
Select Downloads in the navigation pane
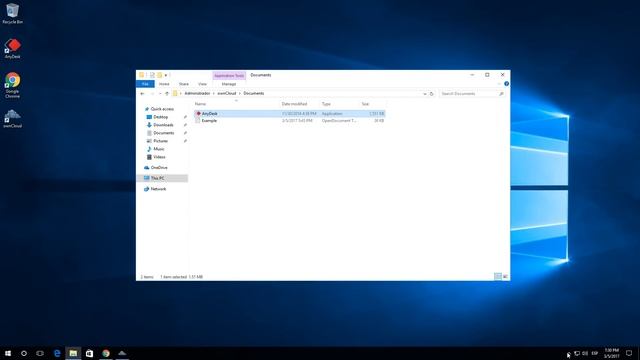pyautogui.click(x=163, y=125)
